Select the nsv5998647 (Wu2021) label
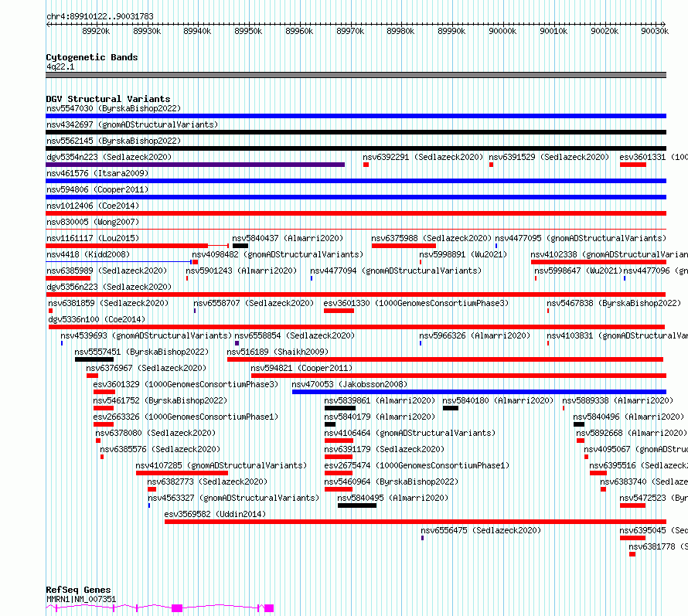The image size is (688, 616). tap(578, 271)
